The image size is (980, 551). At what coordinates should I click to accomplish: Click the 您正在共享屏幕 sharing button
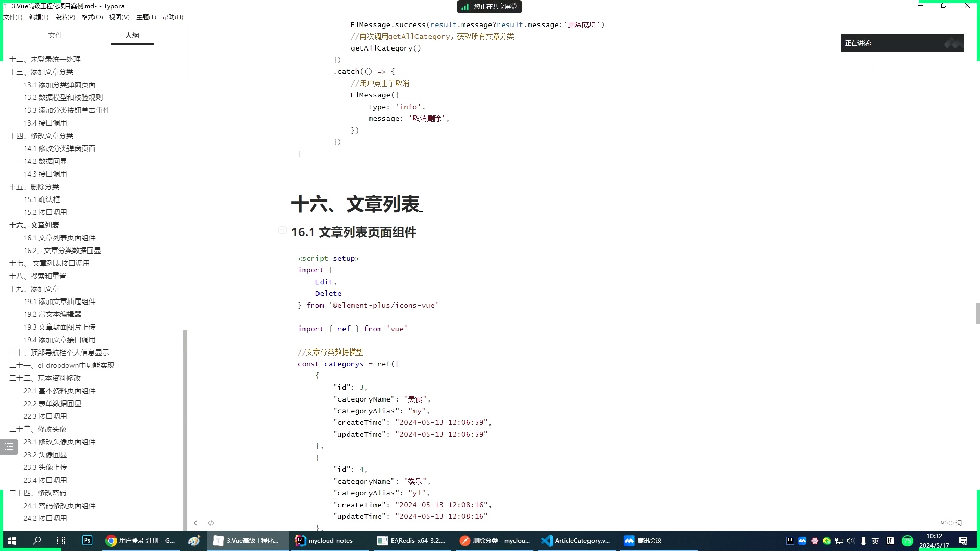(x=489, y=7)
